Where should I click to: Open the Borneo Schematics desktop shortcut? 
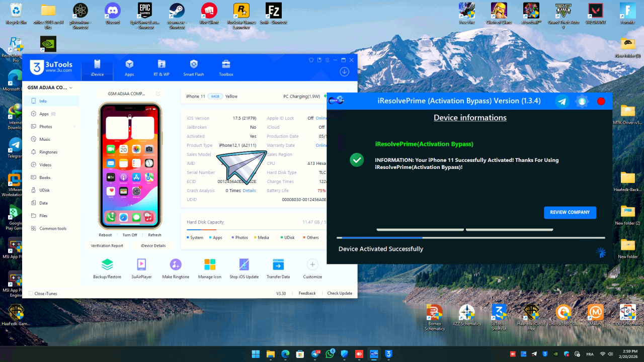click(x=434, y=318)
